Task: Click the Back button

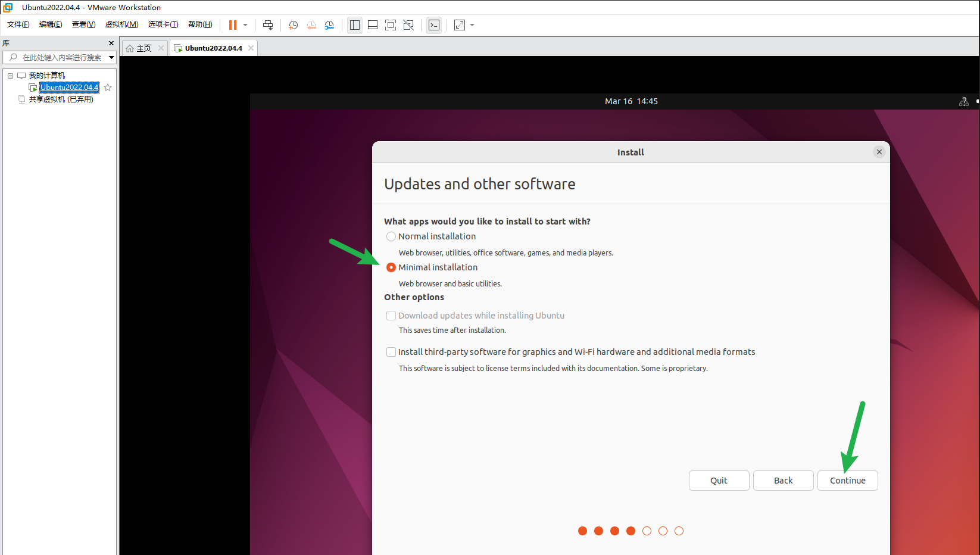Action: (783, 481)
